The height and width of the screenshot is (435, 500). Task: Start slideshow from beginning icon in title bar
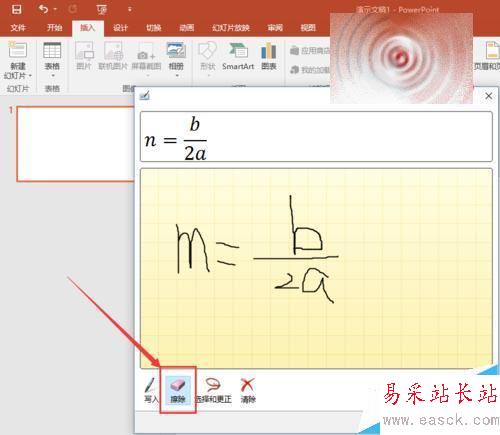point(102,9)
